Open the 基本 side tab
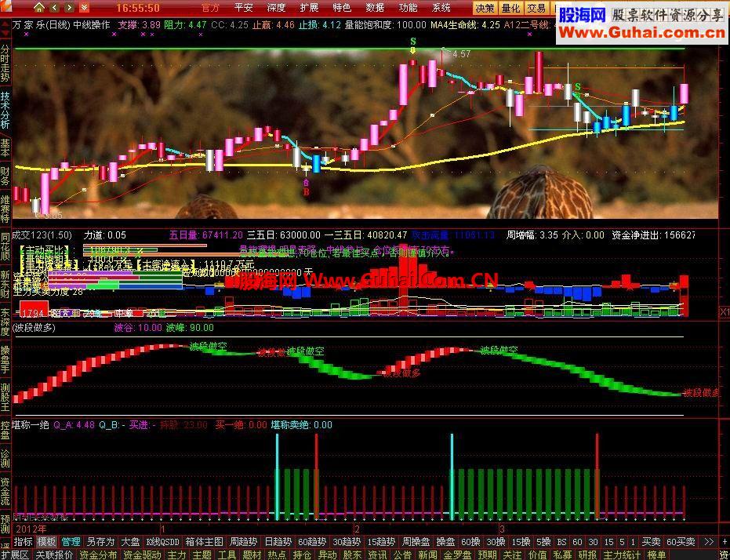The height and width of the screenshot is (560, 730). pyautogui.click(x=5, y=147)
